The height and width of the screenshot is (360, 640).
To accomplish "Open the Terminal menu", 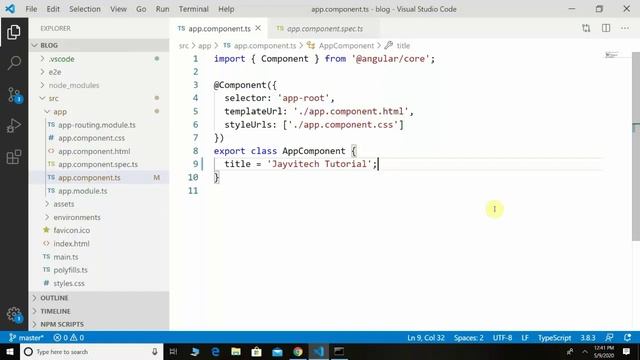I will (193, 9).
